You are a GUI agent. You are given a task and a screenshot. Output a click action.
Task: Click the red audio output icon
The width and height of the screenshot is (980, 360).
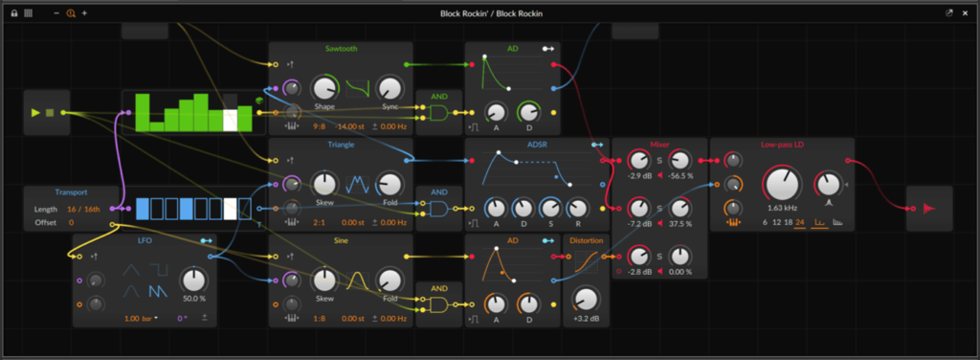coord(929,208)
